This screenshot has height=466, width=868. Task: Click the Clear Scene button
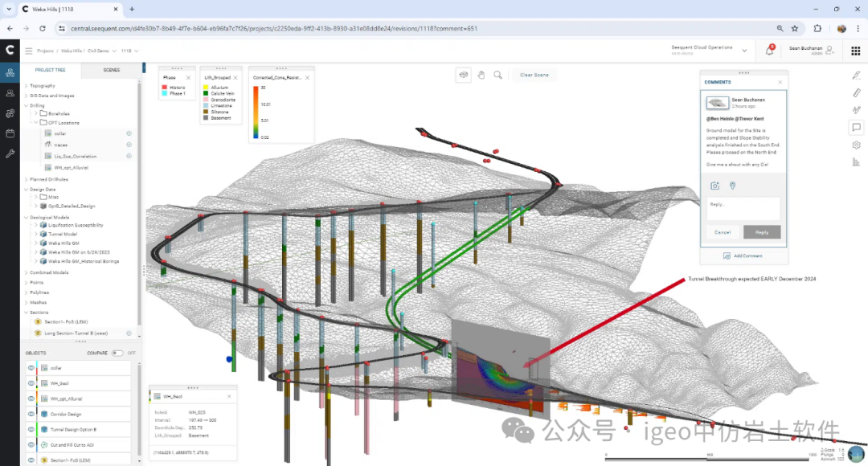pyautogui.click(x=534, y=75)
